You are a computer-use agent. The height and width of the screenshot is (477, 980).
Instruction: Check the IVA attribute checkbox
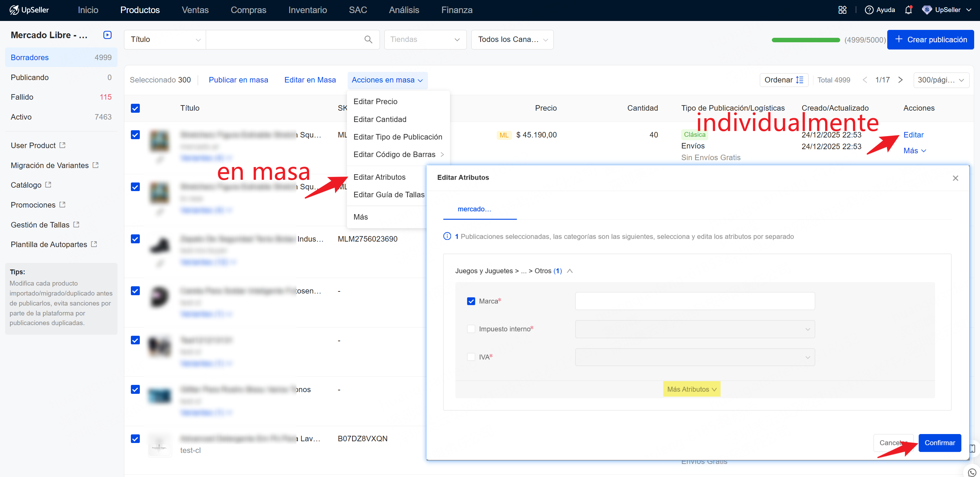click(x=471, y=357)
